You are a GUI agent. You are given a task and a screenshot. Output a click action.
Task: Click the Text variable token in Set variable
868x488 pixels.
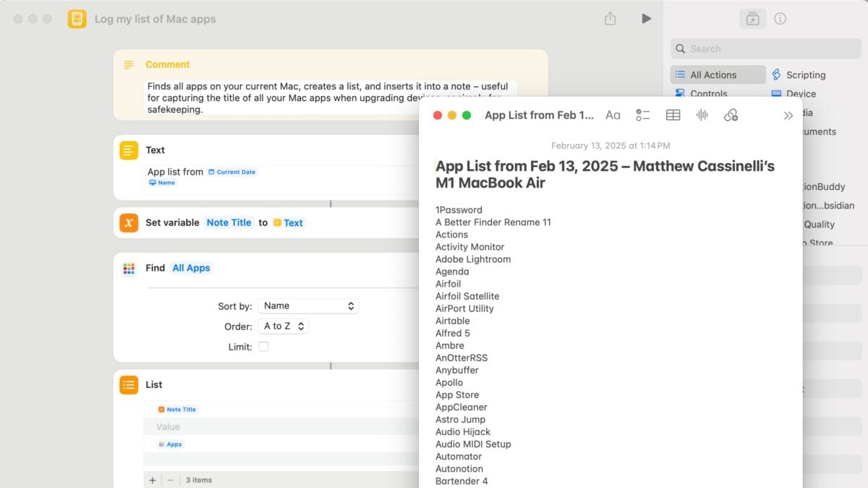click(x=288, y=222)
